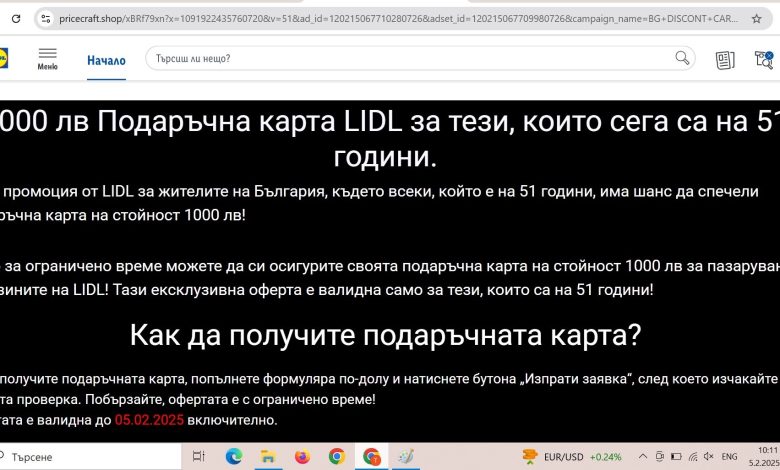This screenshot has width=780, height=470.
Task: Click heading 'Как да получите подаръчната карта?'
Action: click(x=386, y=335)
